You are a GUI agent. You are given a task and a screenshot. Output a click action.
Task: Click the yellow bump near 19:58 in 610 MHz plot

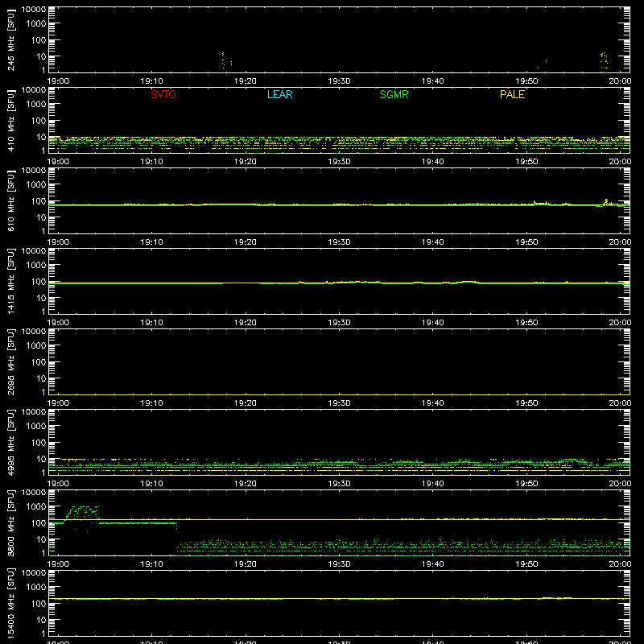click(x=606, y=201)
